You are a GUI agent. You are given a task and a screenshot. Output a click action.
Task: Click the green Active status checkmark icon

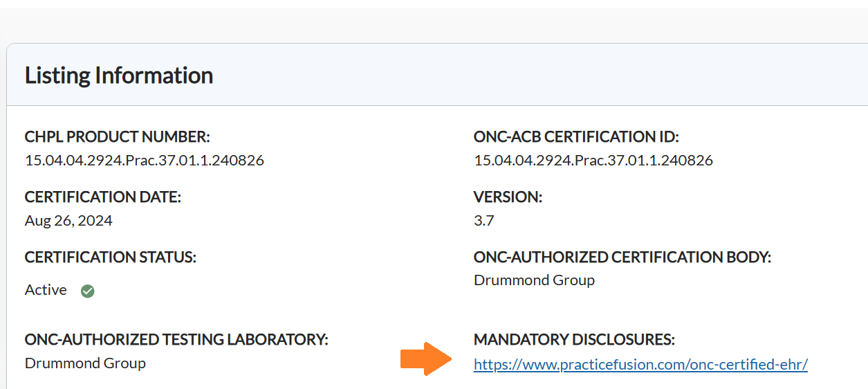(x=87, y=291)
